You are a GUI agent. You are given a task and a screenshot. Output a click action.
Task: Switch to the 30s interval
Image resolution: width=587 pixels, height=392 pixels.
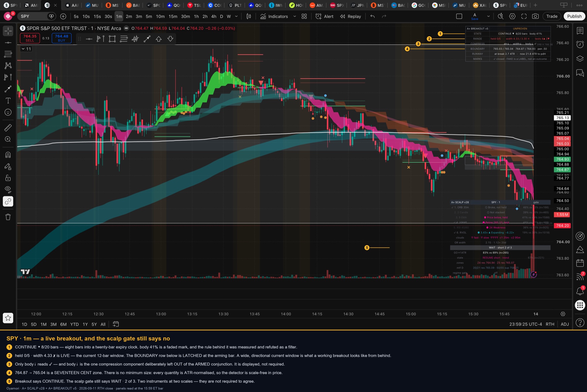(x=108, y=16)
